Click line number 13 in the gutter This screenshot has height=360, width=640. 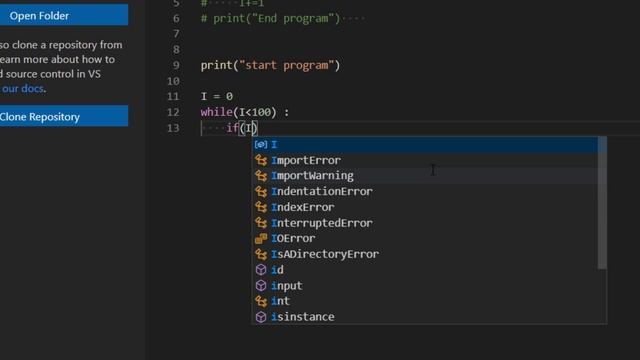[173, 128]
